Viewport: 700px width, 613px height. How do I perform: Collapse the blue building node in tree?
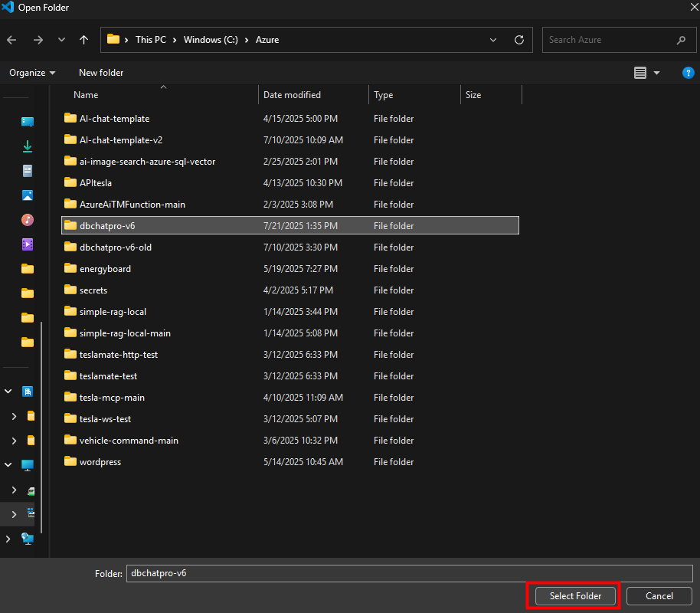tap(8, 392)
